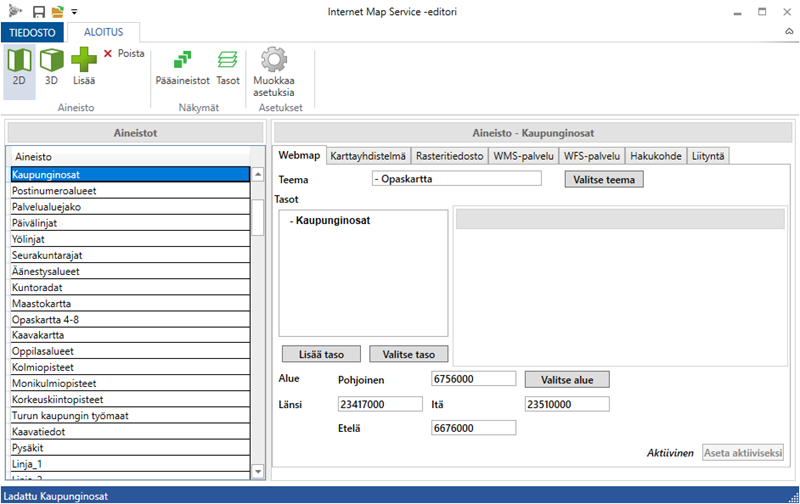Select Äänestysalueet in the datasets list
This screenshot has width=800, height=504.
131,271
